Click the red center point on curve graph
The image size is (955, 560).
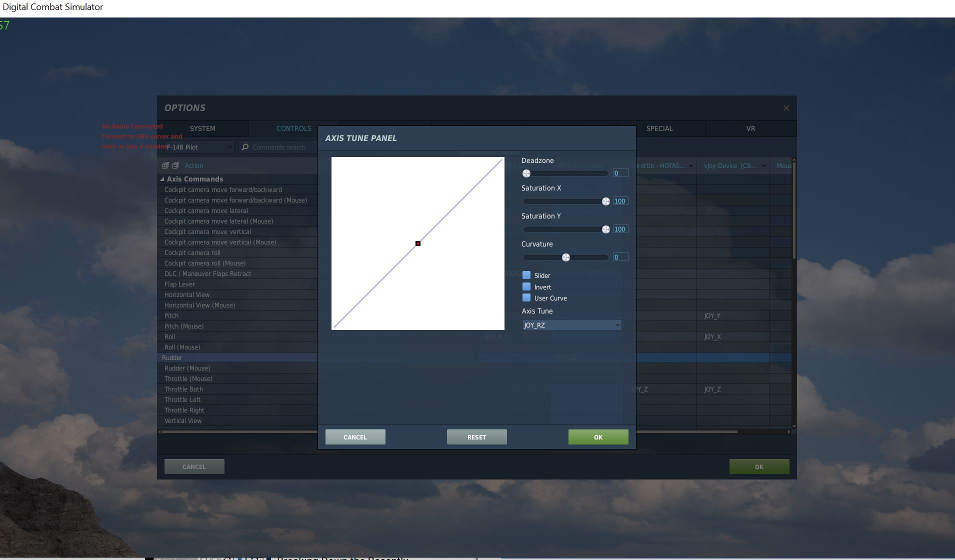click(418, 243)
